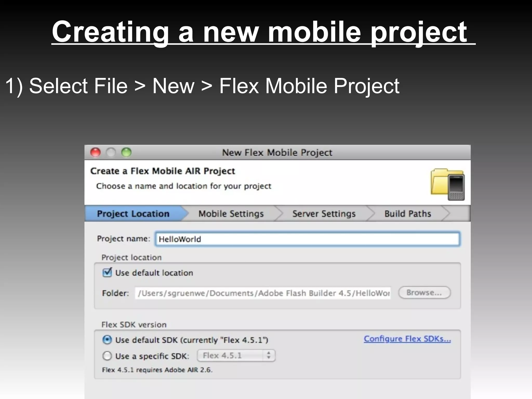Image resolution: width=532 pixels, height=399 pixels.
Task: Click the green zoom window button
Action: (127, 152)
